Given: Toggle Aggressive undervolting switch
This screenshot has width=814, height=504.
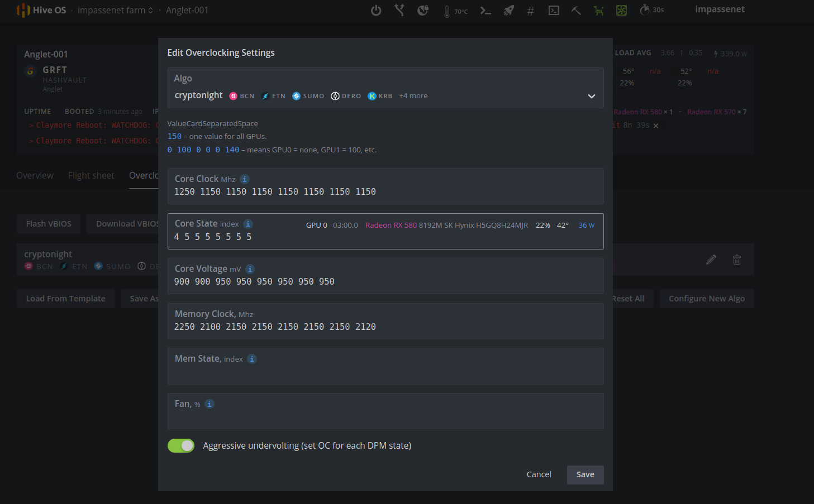Looking at the screenshot, I should (x=181, y=445).
